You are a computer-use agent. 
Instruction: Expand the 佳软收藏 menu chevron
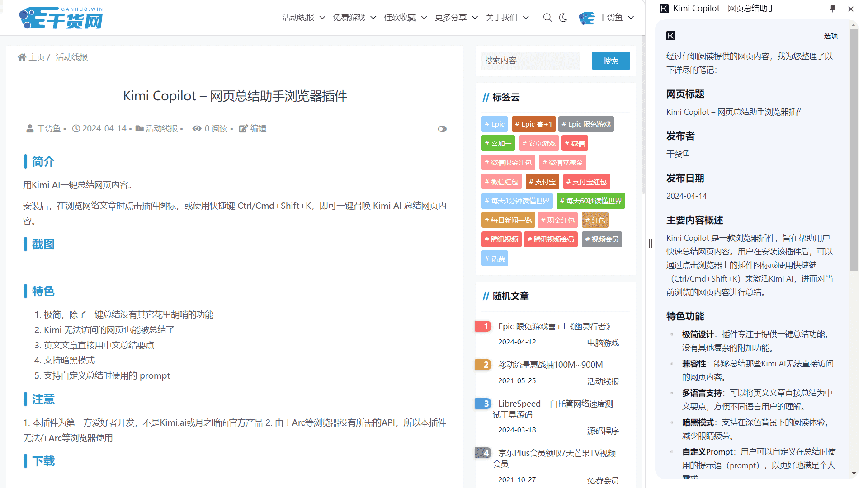coord(424,18)
